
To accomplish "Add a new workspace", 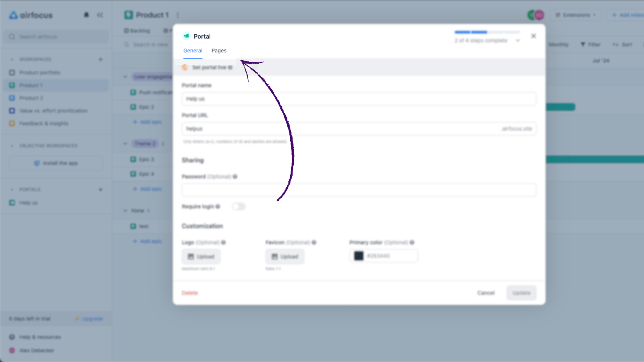I will point(100,59).
